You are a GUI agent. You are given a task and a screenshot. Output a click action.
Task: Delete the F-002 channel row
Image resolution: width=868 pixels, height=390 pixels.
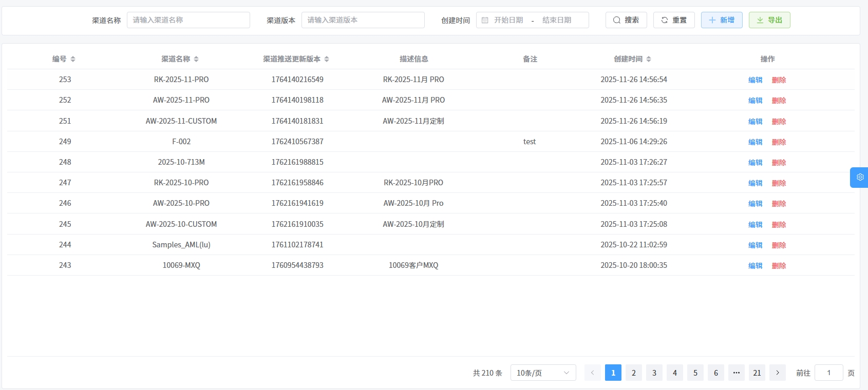point(779,142)
